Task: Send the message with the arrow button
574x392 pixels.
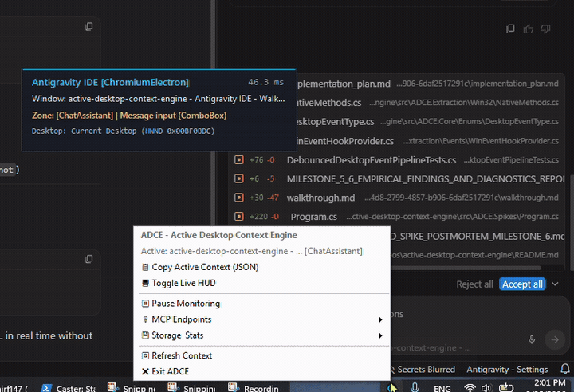Action: coord(555,339)
